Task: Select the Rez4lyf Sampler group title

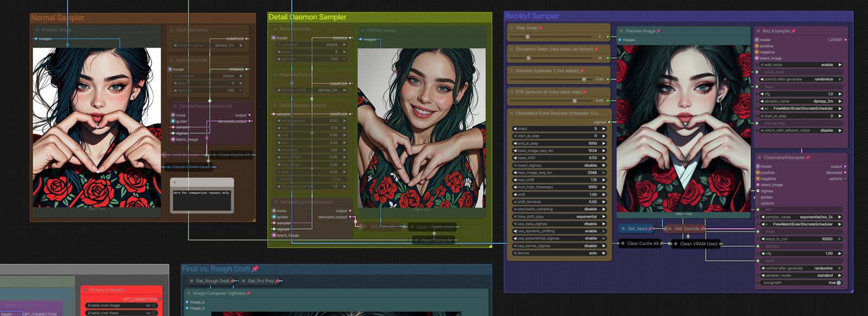Action: tap(532, 16)
